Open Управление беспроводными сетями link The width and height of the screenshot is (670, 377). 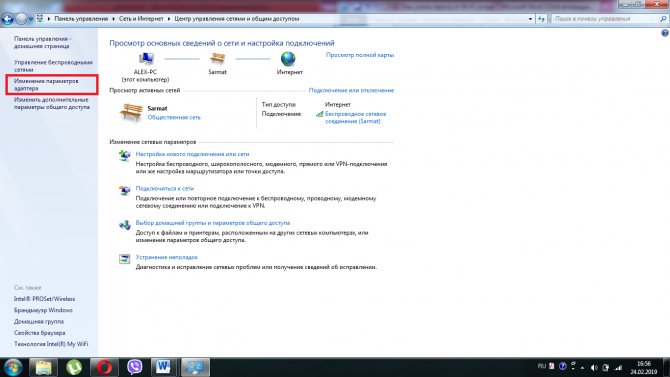coord(53,66)
